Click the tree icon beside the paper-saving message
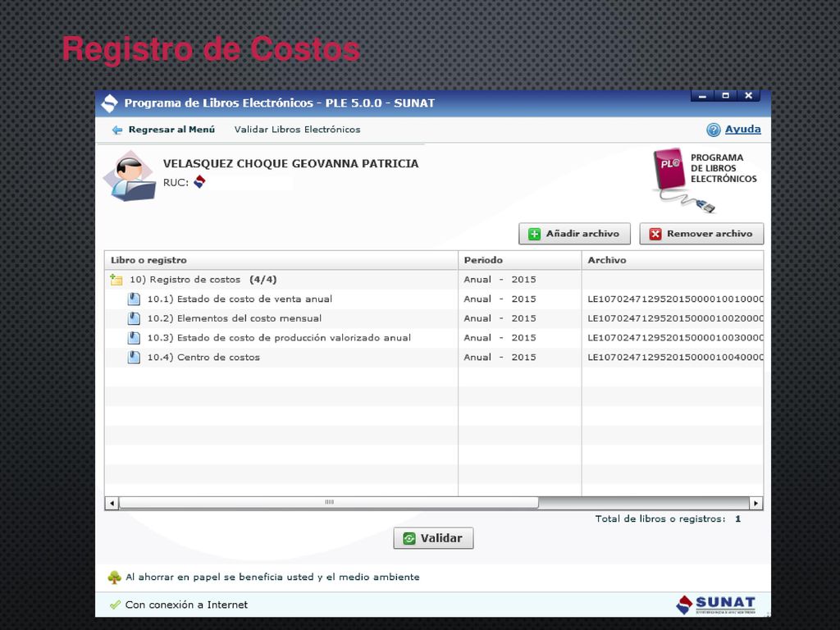Image resolution: width=840 pixels, height=630 pixels. (114, 577)
